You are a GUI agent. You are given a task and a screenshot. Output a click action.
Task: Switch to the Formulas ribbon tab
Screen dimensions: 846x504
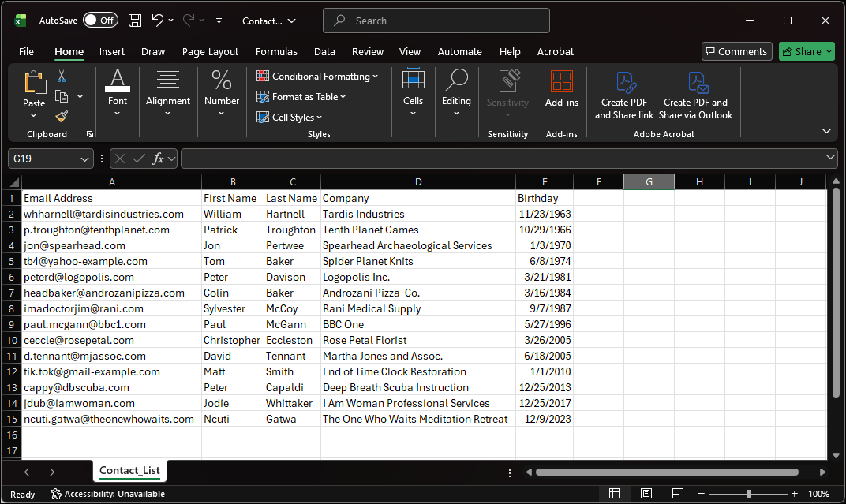tap(276, 51)
